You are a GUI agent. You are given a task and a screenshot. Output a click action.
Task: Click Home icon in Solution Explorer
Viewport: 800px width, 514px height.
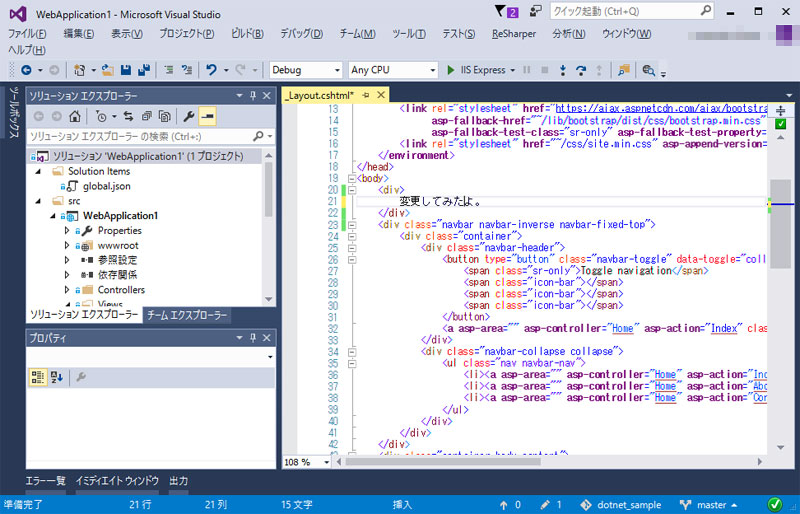[x=74, y=116]
